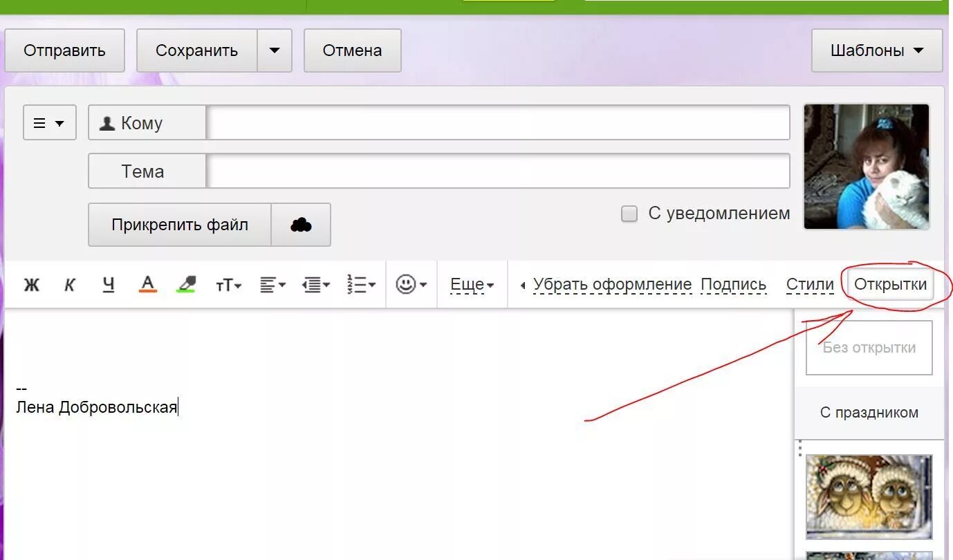Open dropdown arrow next to Сохранить
This screenshot has height=560, width=953.
pyautogui.click(x=275, y=50)
